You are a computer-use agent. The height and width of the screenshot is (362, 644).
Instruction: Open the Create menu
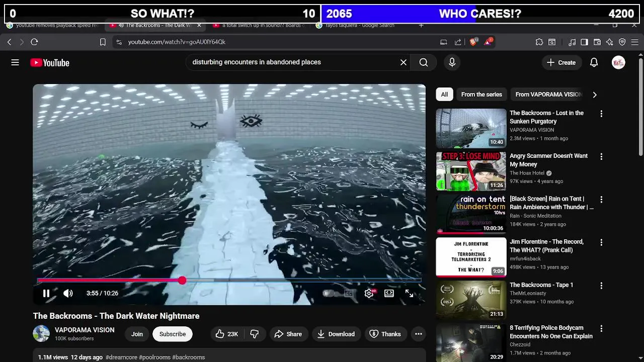[561, 62]
